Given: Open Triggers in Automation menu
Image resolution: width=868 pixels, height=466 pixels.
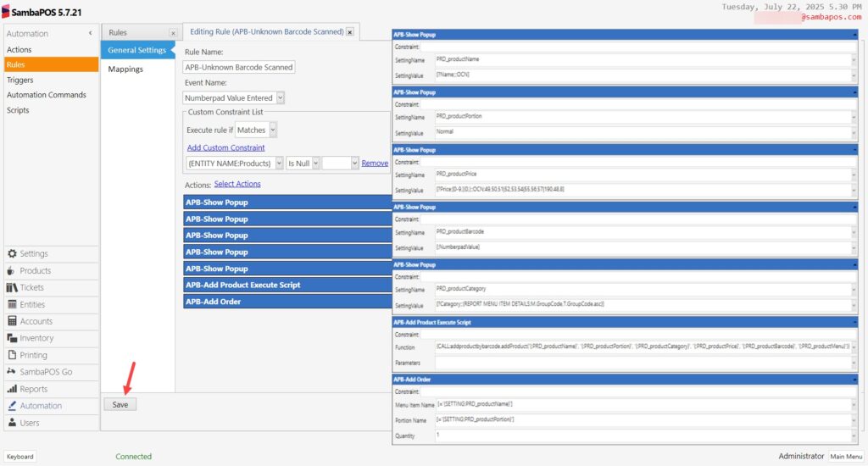Looking at the screenshot, I should pyautogui.click(x=20, y=80).
